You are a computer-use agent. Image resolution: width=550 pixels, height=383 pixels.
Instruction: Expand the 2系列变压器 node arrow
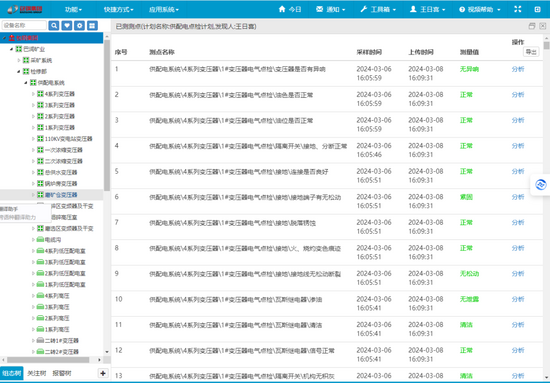pos(33,116)
